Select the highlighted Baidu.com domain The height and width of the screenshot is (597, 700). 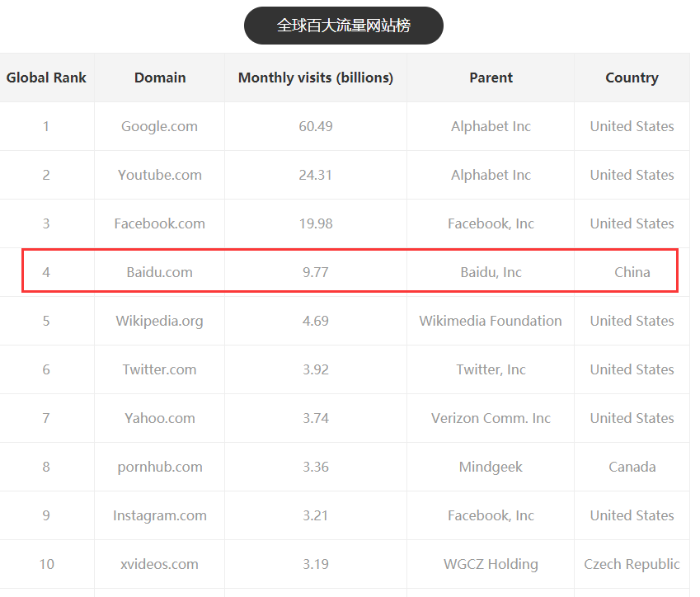tap(160, 272)
